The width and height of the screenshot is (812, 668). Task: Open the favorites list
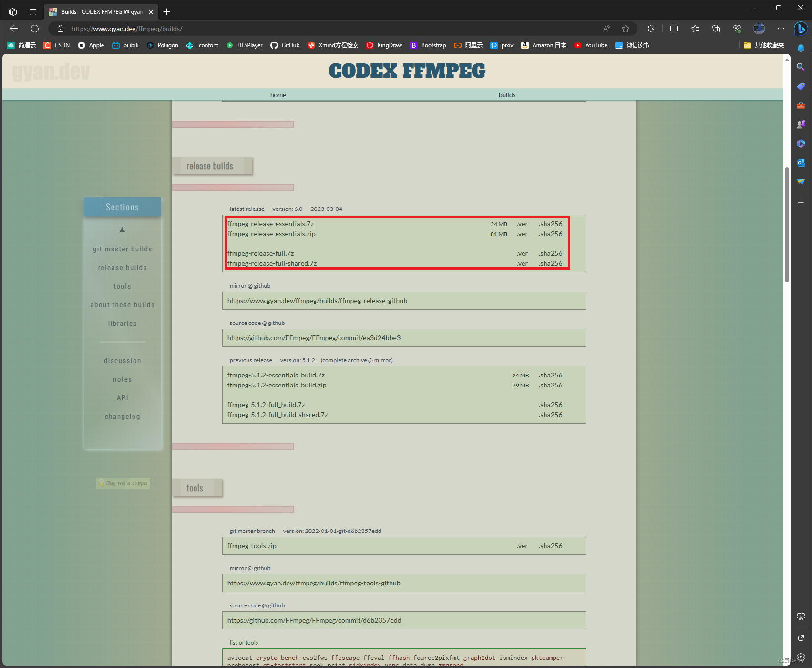695,29
